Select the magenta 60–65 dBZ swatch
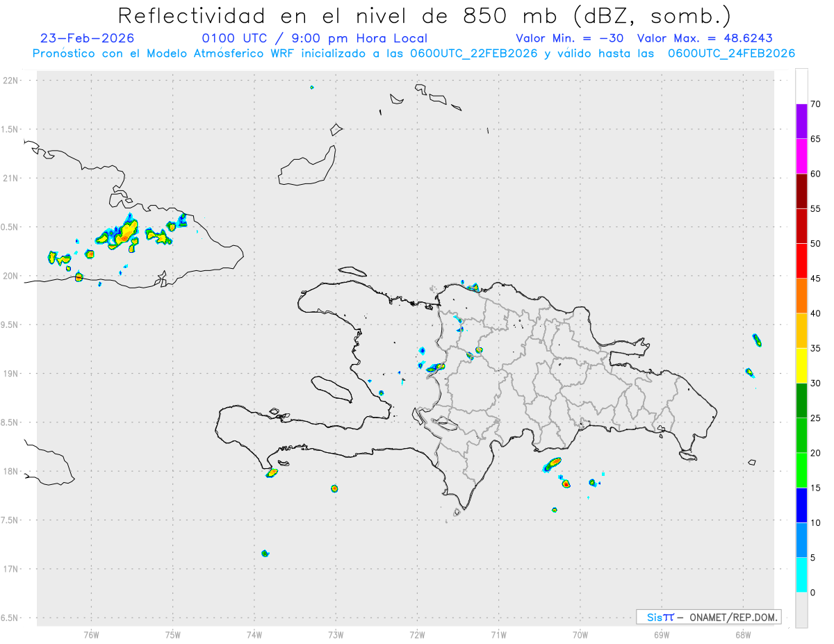Viewport: 834px width, 644px height. point(801,156)
